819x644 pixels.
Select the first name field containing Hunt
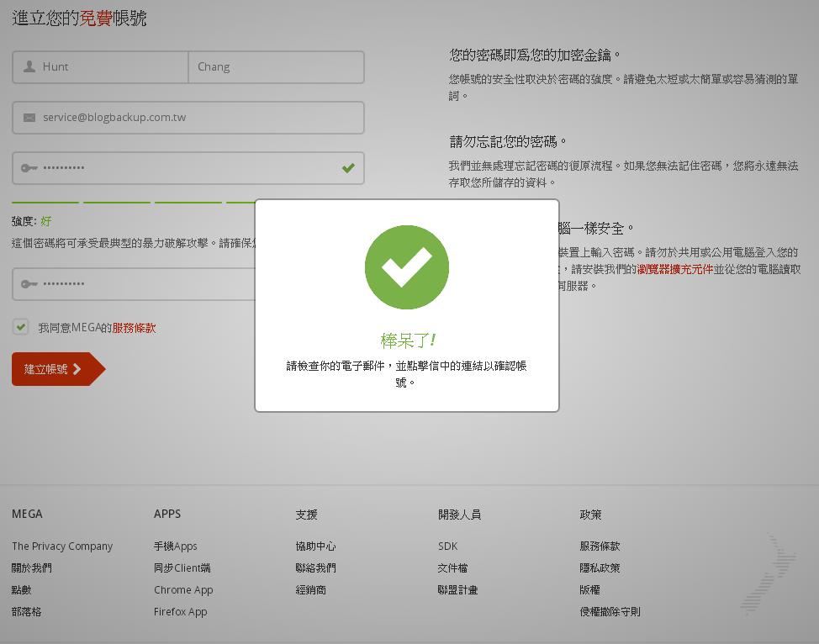coord(100,67)
